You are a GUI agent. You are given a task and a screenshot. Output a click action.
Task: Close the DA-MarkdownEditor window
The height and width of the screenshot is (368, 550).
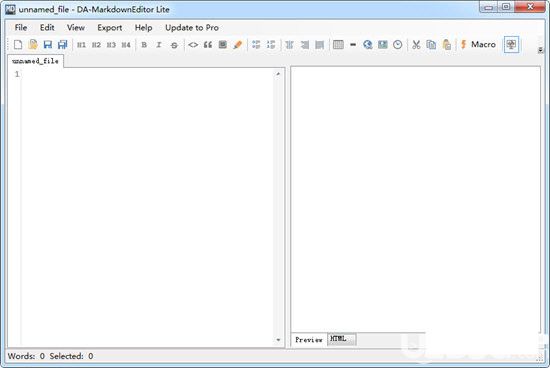pos(530,7)
